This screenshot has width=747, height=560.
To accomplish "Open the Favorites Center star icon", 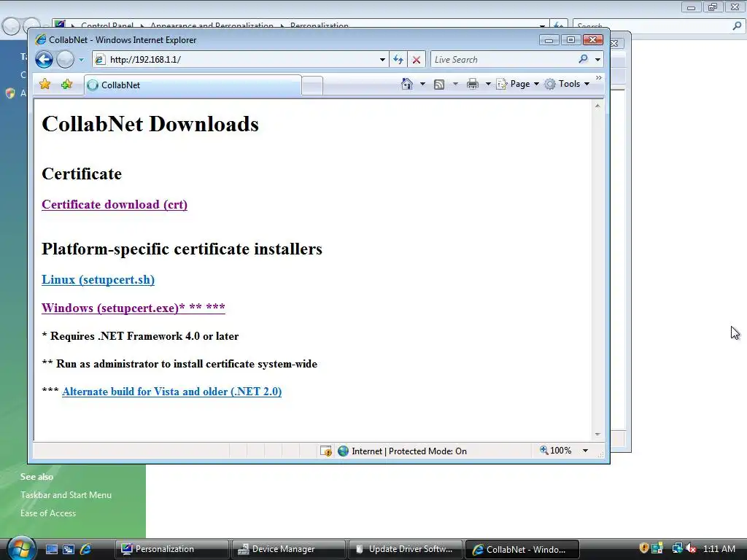I will pyautogui.click(x=44, y=85).
